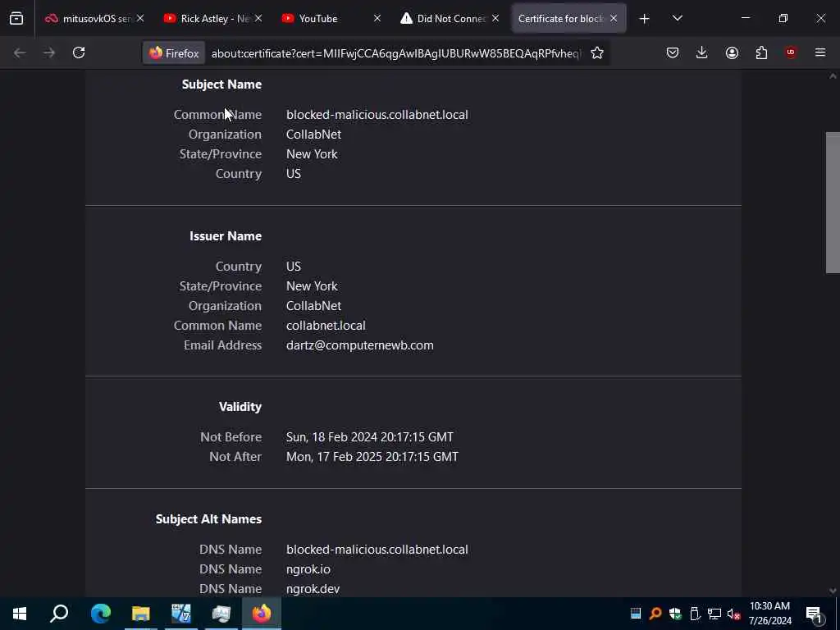
Task: Open the notification center icon
Action: [815, 614]
